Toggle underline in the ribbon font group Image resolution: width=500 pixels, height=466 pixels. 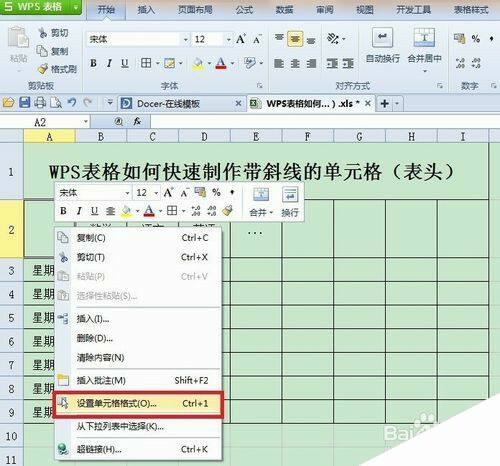pos(125,63)
